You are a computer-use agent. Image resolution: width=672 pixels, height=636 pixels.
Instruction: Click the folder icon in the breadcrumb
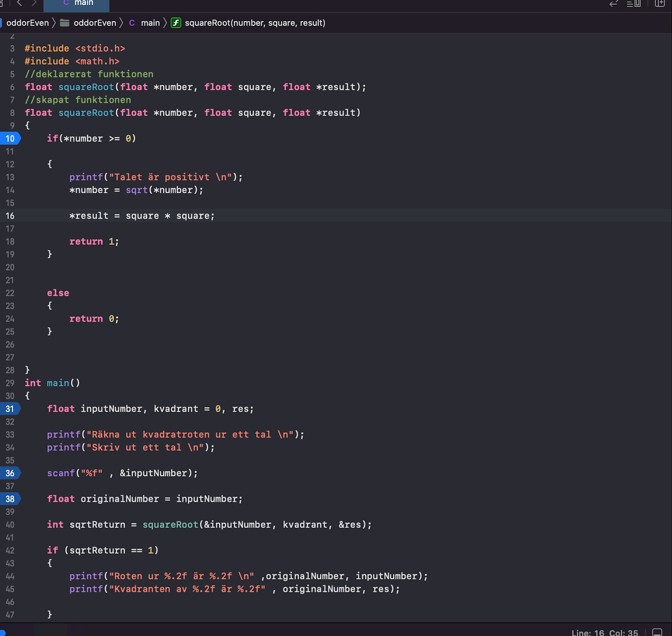(x=65, y=23)
